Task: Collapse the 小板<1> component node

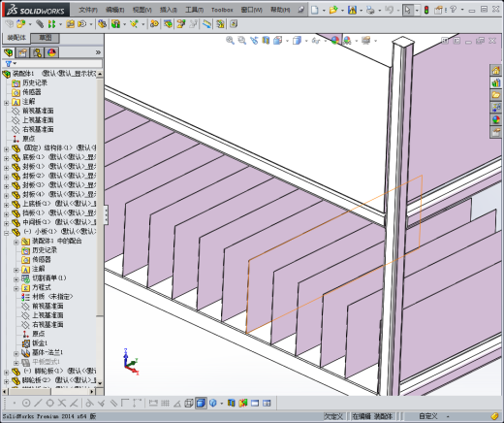Action: click(7, 233)
